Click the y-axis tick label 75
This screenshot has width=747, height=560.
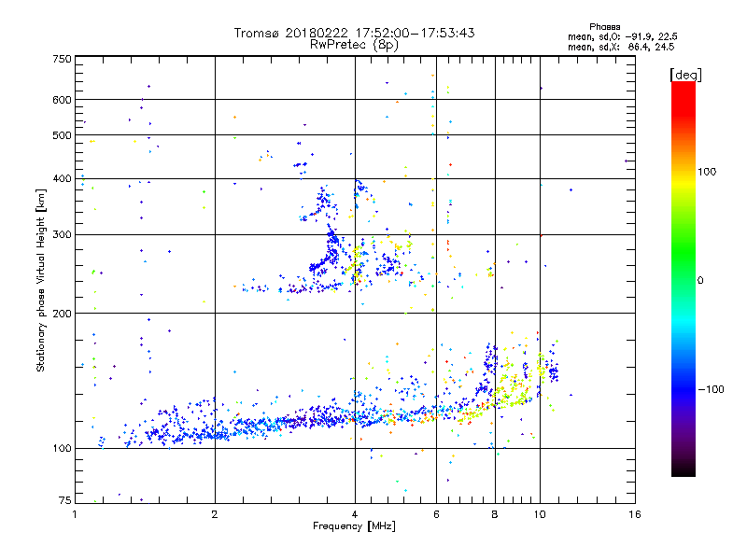65,500
